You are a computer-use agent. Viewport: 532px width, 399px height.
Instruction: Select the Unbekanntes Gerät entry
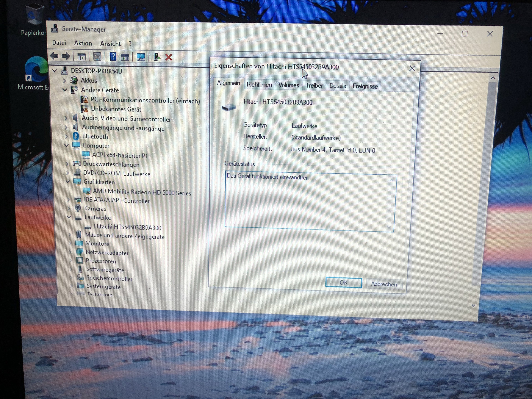(116, 109)
